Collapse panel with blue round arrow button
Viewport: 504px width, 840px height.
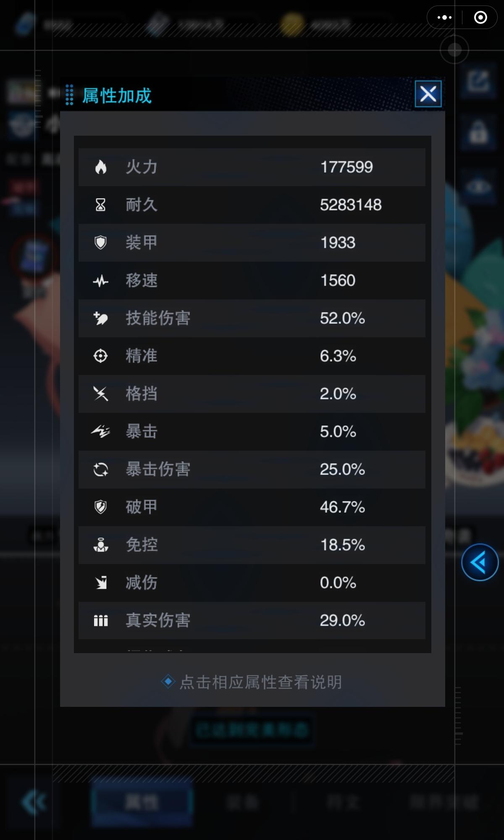click(480, 562)
